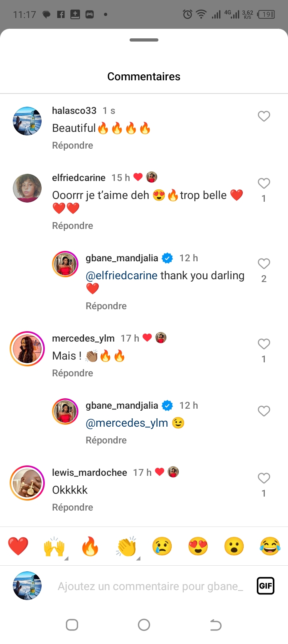Image resolution: width=288 pixels, height=644 pixels.
Task: Insert the fire emoji reaction
Action: point(90,546)
